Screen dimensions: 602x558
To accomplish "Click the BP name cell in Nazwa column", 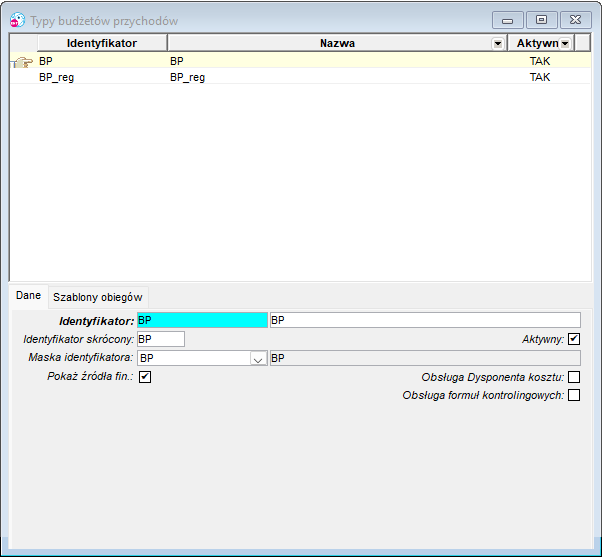I will pos(338,61).
